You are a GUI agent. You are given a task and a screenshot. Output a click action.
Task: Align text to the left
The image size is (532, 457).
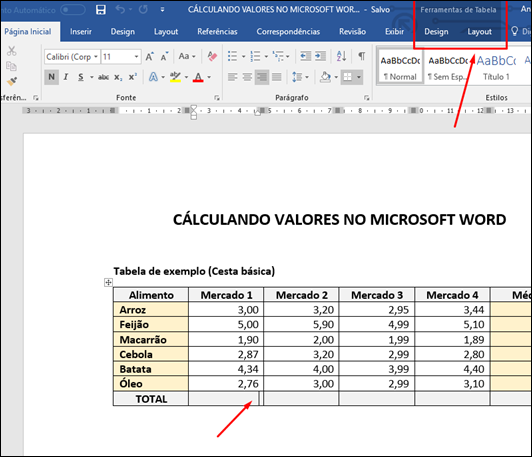coord(232,77)
